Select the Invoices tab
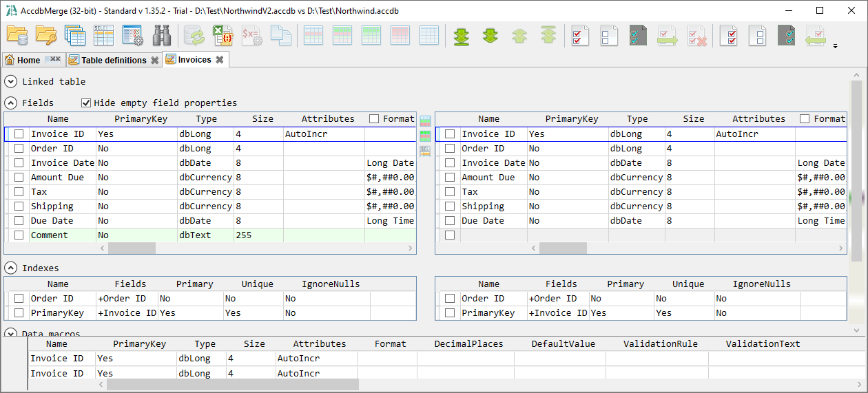 (x=195, y=60)
